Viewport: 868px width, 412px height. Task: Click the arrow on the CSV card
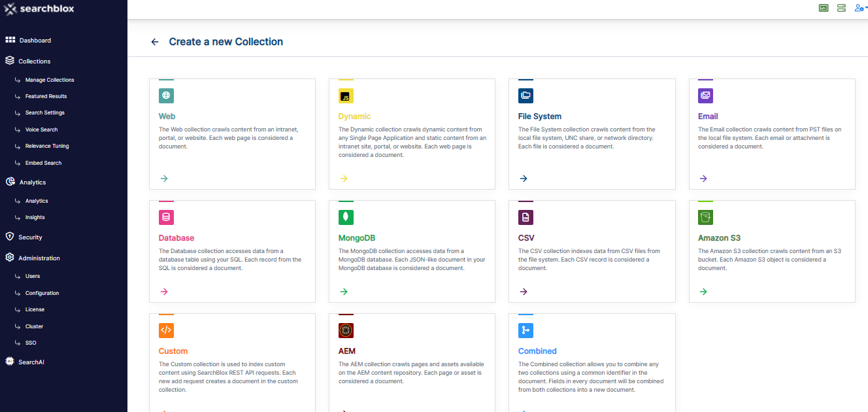coord(524,292)
